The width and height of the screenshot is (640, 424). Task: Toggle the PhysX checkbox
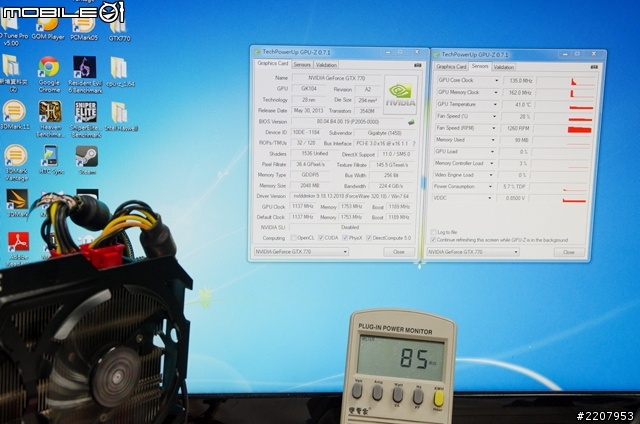click(345, 238)
